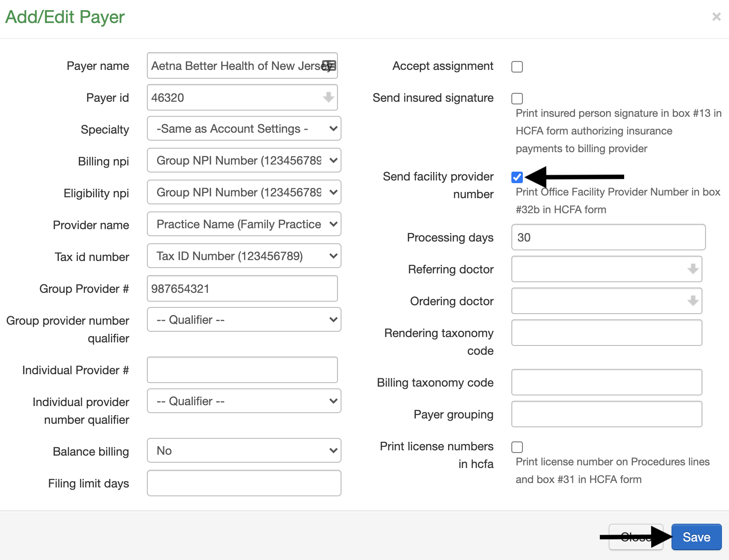The image size is (729, 560).
Task: Click the Send insured signature label
Action: (433, 98)
